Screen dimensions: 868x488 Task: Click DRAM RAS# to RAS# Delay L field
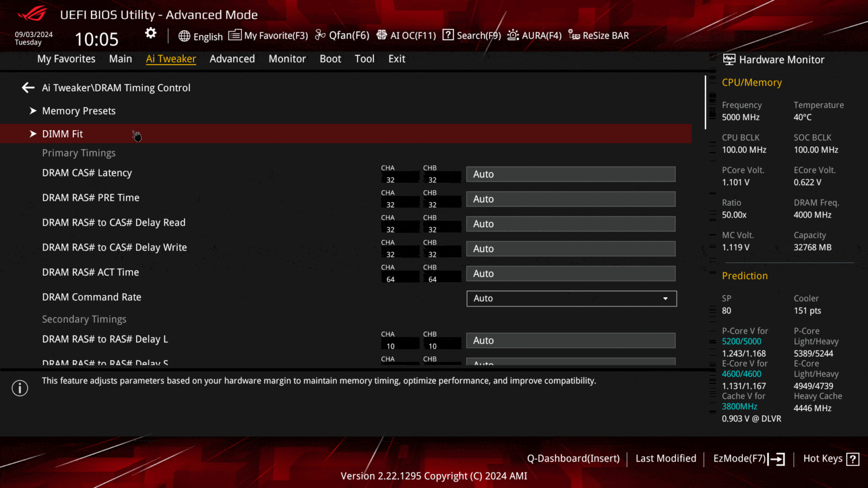click(571, 341)
